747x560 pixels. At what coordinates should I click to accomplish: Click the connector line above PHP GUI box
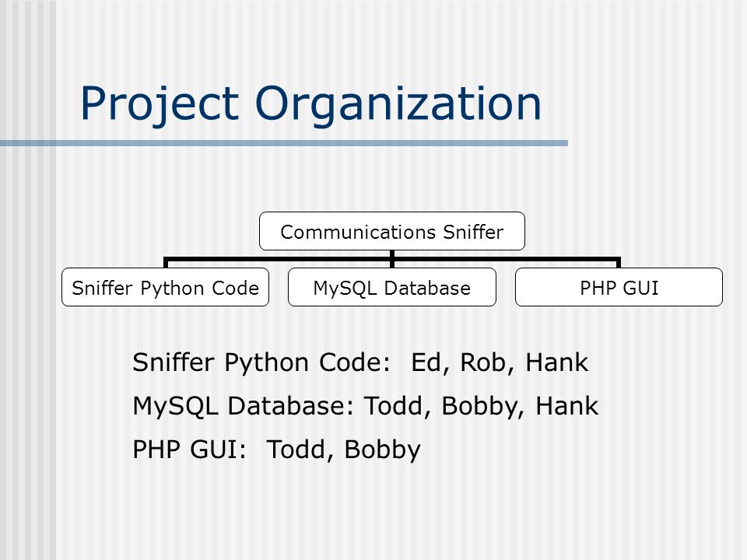click(x=619, y=263)
